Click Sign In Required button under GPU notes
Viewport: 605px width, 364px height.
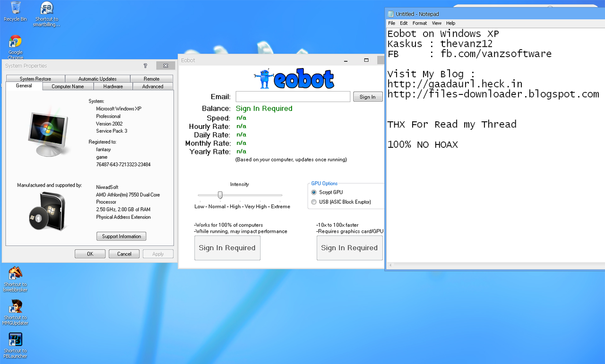(x=349, y=248)
